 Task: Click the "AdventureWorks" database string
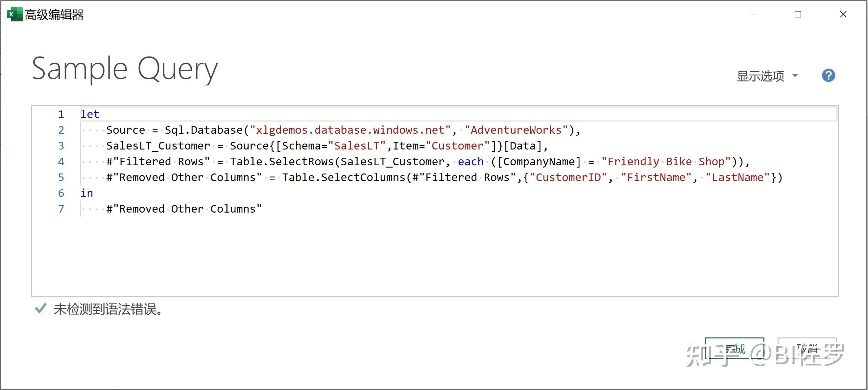516,130
